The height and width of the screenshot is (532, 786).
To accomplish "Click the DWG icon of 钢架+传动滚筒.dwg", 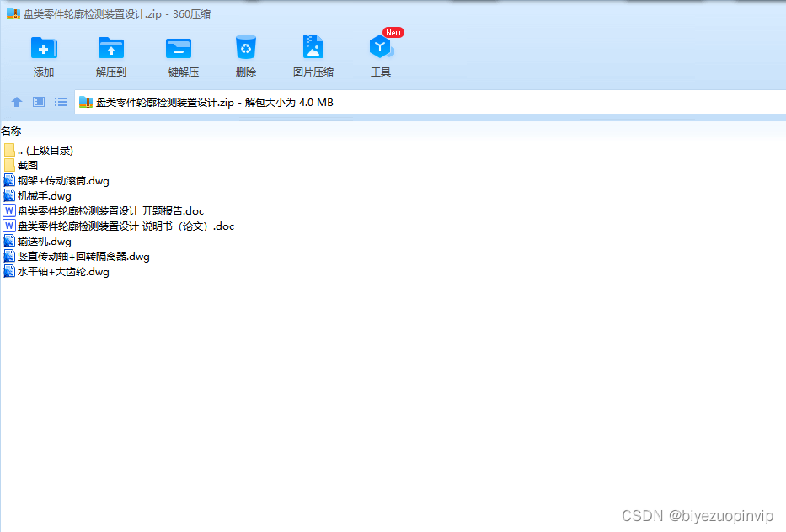I will [x=9, y=181].
